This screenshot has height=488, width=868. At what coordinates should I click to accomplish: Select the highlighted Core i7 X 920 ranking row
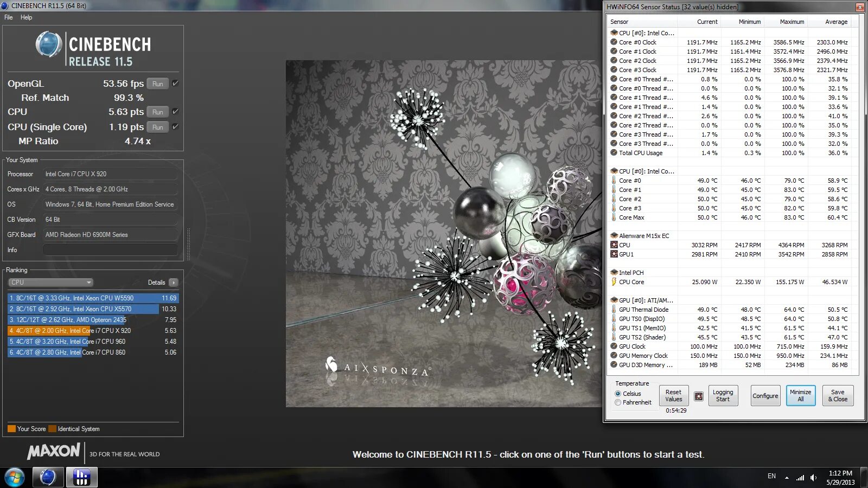(x=92, y=331)
